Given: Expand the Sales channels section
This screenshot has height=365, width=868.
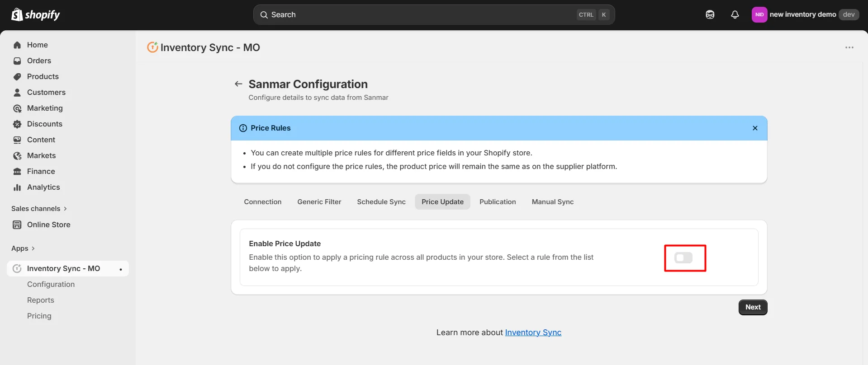Looking at the screenshot, I should pos(39,209).
